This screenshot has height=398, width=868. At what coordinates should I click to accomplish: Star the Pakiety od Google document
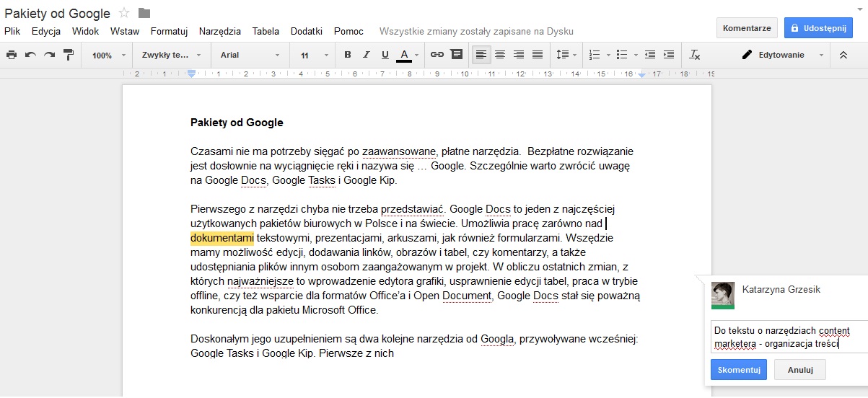[x=124, y=13]
